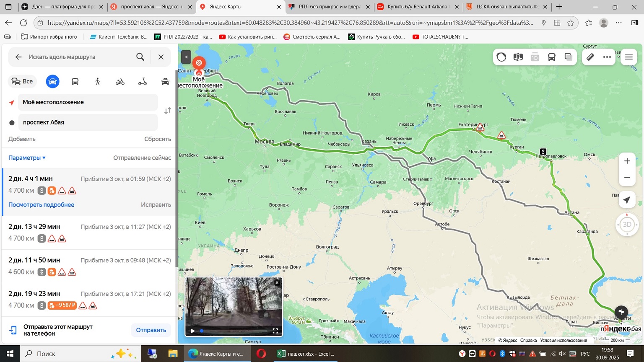The width and height of the screenshot is (644, 362).
Task: Show moving transport via the bus icon
Action: 552,57
